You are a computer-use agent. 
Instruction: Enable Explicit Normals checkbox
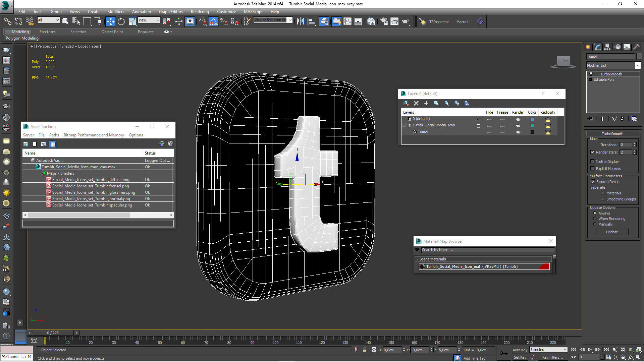click(x=593, y=169)
